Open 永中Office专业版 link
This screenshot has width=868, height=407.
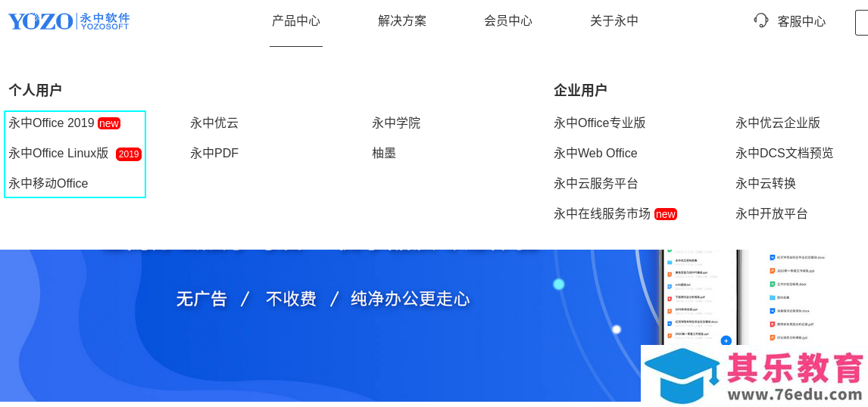[600, 123]
